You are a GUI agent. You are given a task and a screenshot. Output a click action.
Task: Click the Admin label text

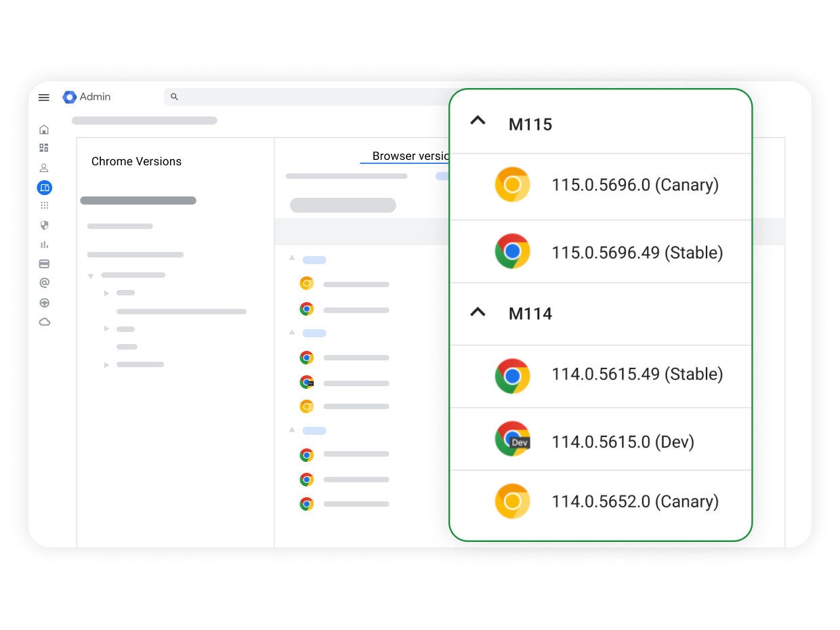[95, 97]
